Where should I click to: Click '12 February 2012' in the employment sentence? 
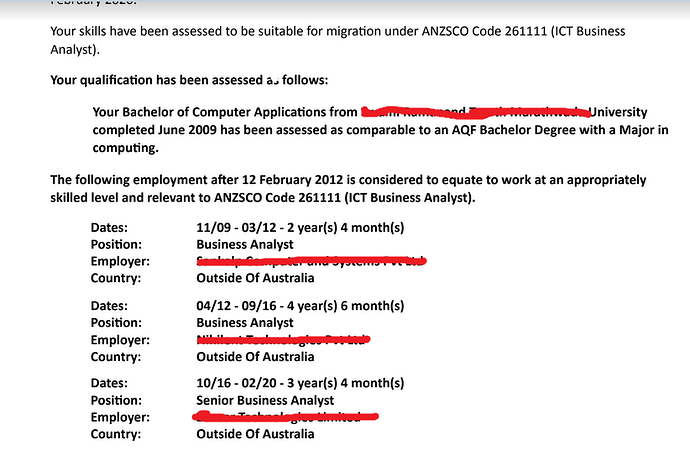pos(292,180)
